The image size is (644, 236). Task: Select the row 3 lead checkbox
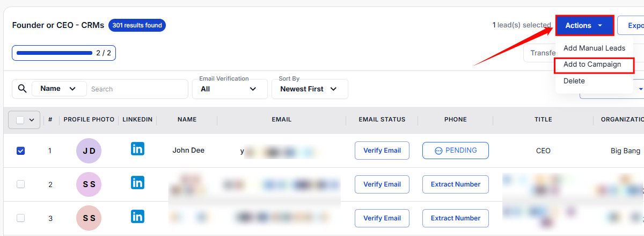(20, 218)
